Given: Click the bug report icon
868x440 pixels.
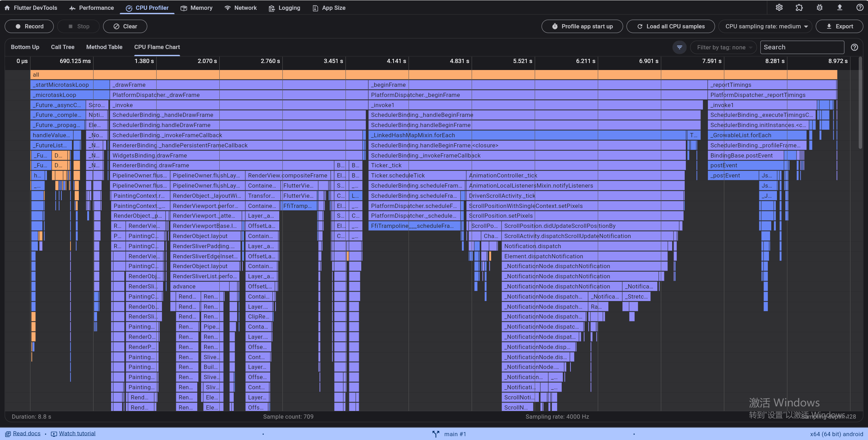Looking at the screenshot, I should point(819,8).
